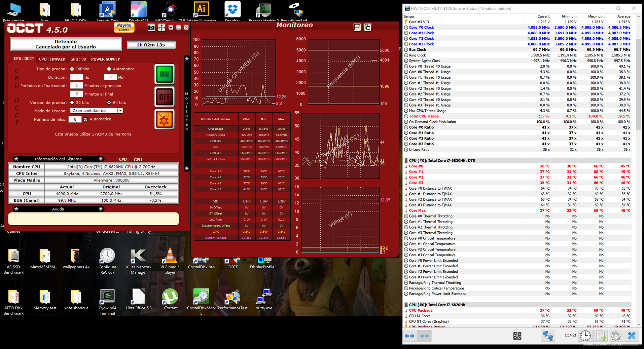Screen dimensions: 644x349
Task: Take an OCCT screenshot with camera icon
Action: click(x=151, y=28)
